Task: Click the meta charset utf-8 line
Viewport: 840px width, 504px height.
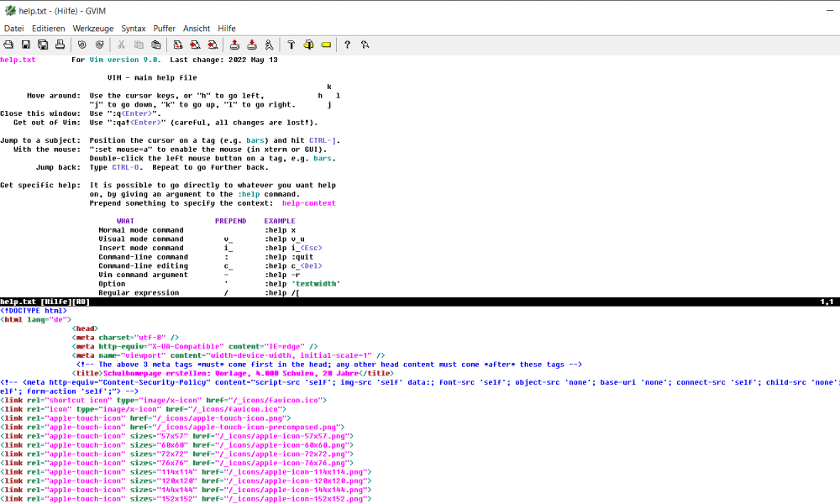Action: 125,338
